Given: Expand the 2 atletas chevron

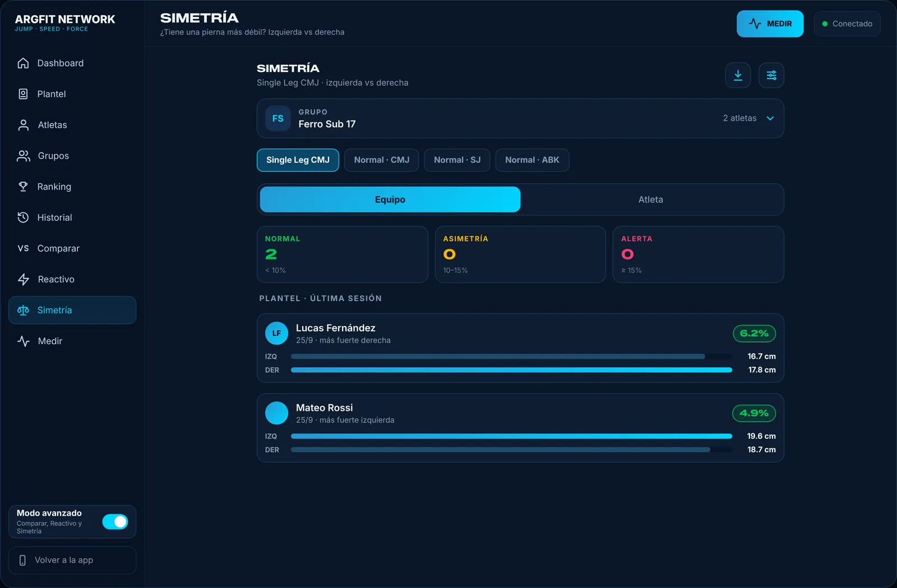Looking at the screenshot, I should click(770, 118).
